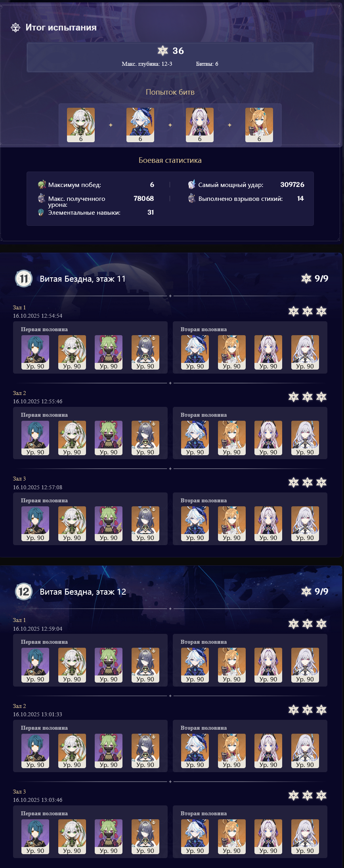Click the Витая Бездна, этаж 12 title
The height and width of the screenshot is (868, 344).
[83, 591]
